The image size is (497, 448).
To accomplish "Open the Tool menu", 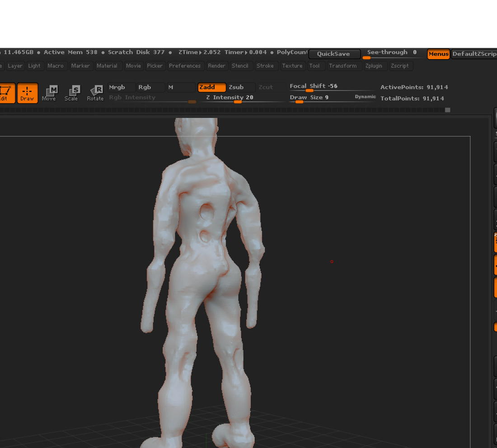I will [314, 66].
